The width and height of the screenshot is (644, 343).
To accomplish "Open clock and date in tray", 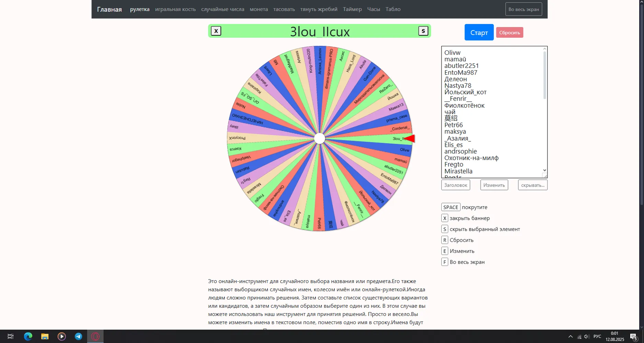I will (x=614, y=336).
